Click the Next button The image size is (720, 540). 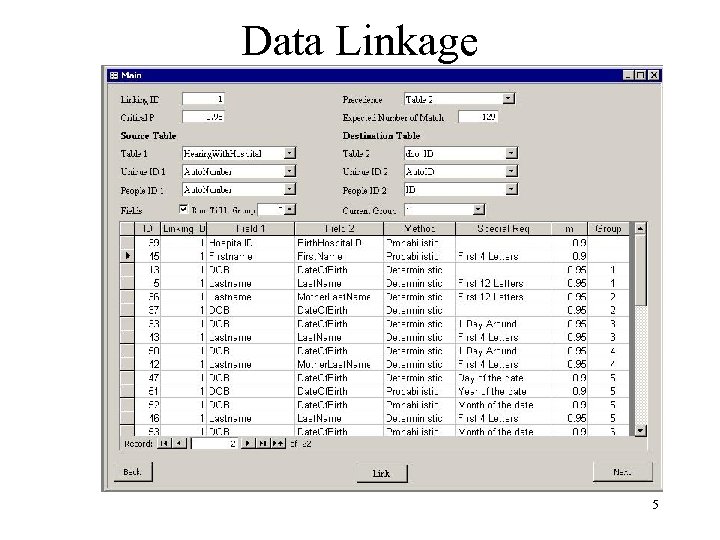tap(622, 472)
